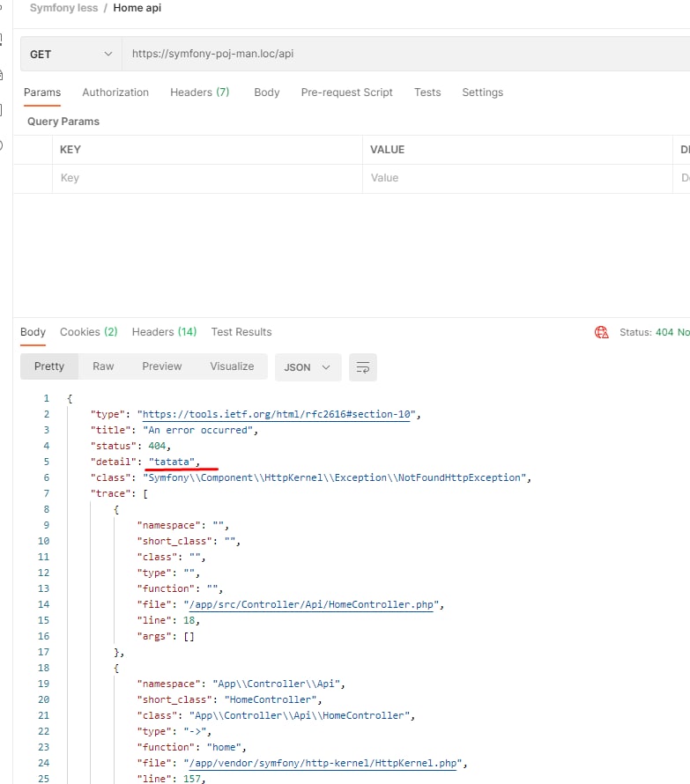View response Headers (14) tab
The height and width of the screenshot is (784, 690).
pyautogui.click(x=164, y=332)
